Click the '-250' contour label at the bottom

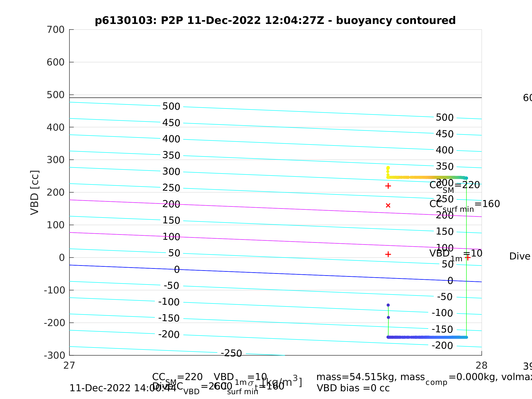(231, 353)
